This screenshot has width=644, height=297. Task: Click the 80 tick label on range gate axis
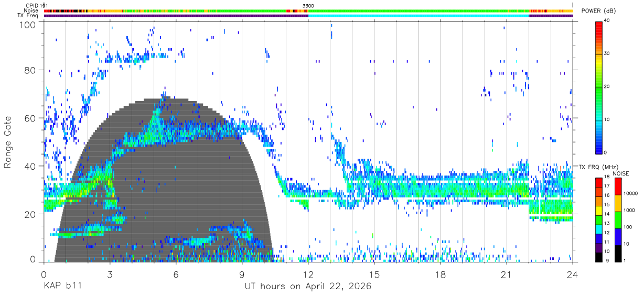pos(29,70)
